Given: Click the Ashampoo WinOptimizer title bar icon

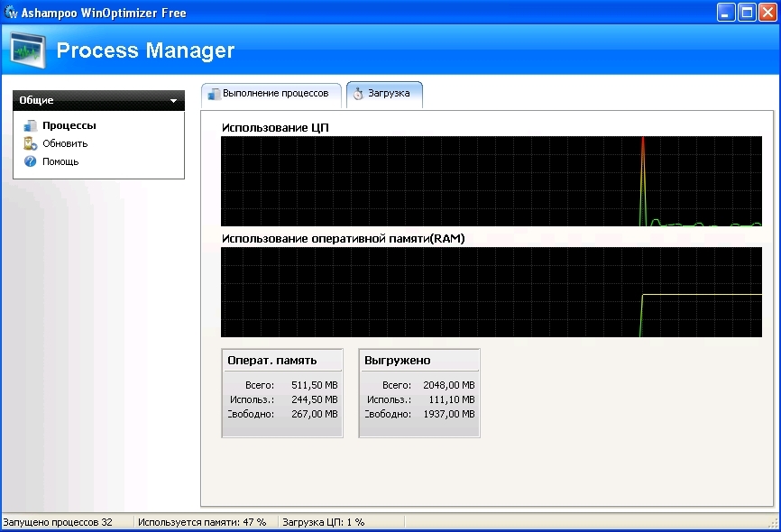Looking at the screenshot, I should click(x=11, y=12).
